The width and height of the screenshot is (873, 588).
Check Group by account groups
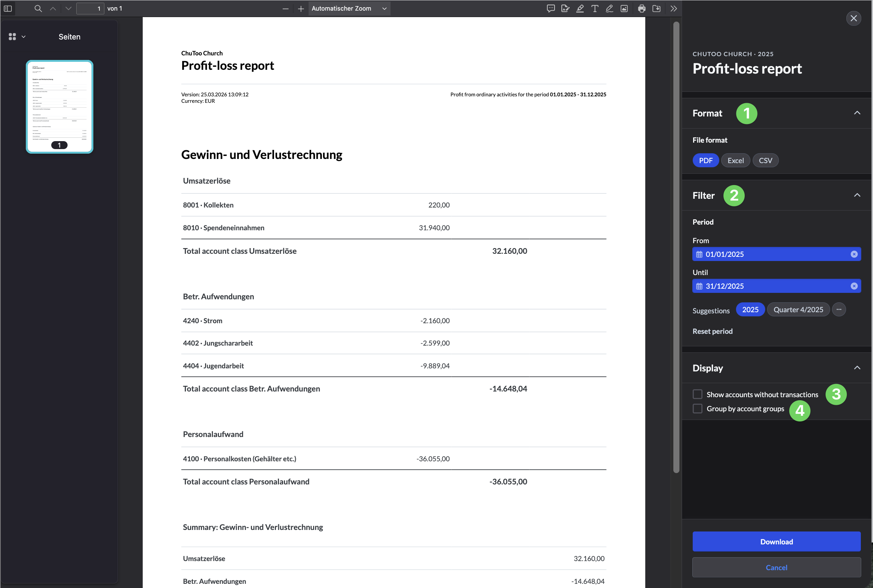coord(697,409)
